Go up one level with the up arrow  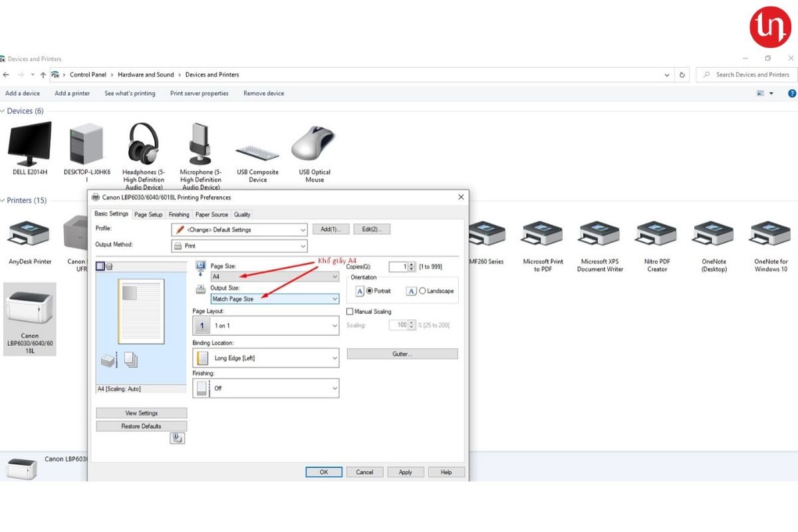click(43, 74)
